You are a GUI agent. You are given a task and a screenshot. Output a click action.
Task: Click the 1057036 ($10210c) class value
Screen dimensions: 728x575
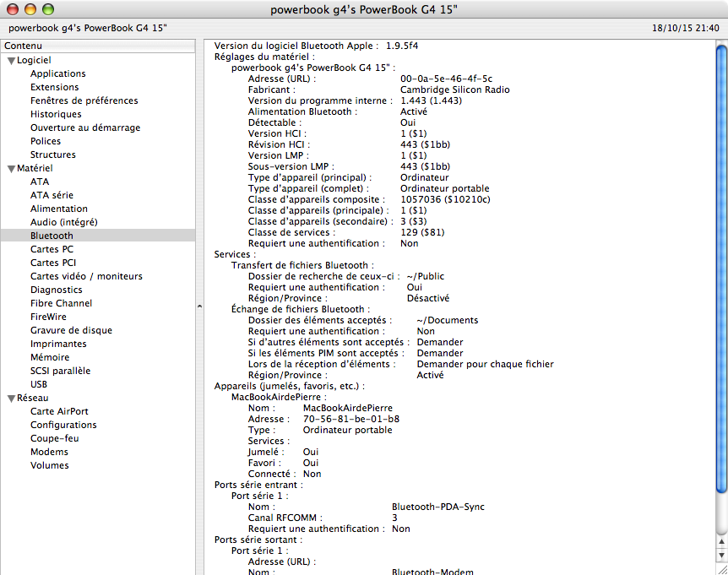[x=445, y=199]
